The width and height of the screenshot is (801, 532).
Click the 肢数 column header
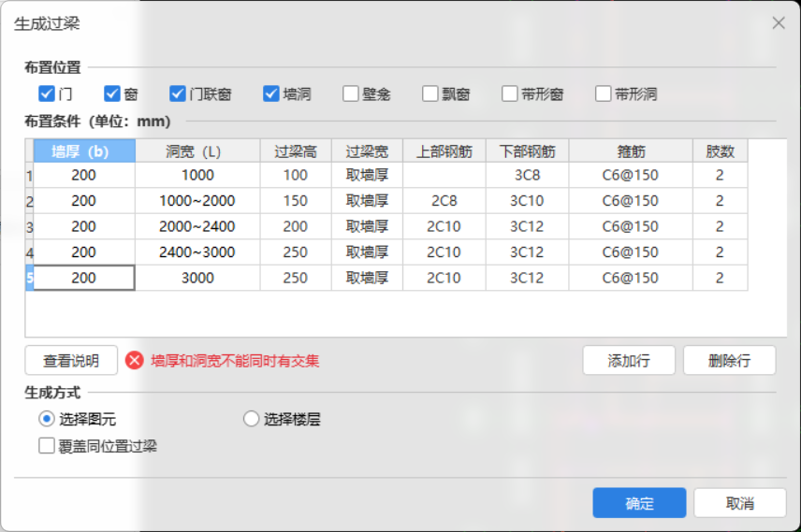point(721,151)
